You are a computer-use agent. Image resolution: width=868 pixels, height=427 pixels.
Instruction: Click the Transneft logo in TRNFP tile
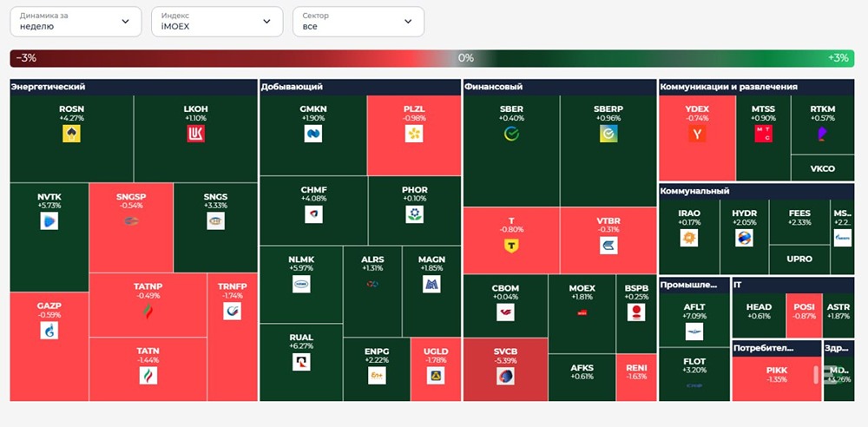click(x=232, y=312)
